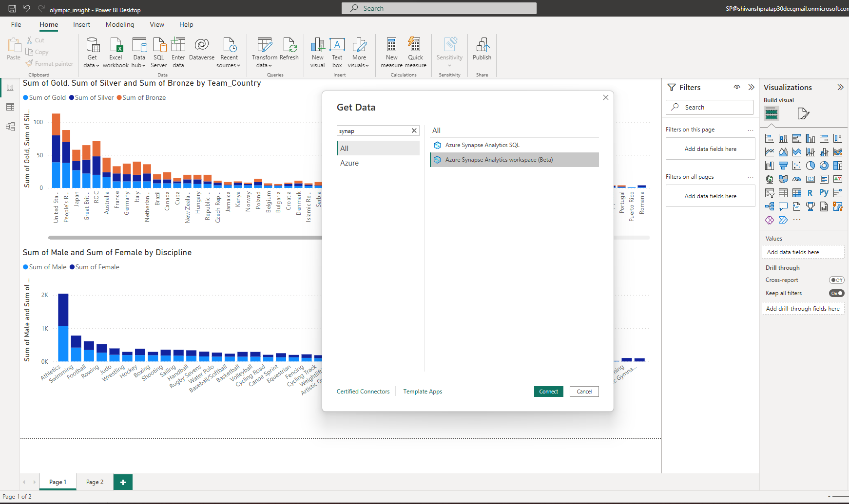Create a Quick measure

pos(416,53)
